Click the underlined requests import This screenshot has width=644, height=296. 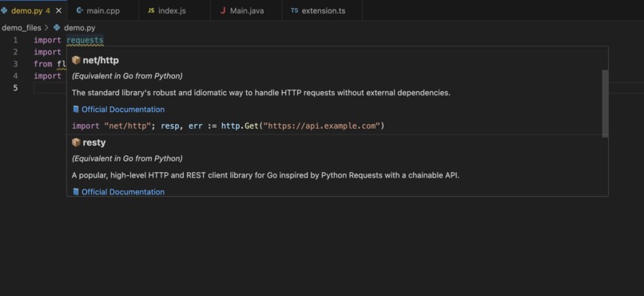tap(85, 40)
